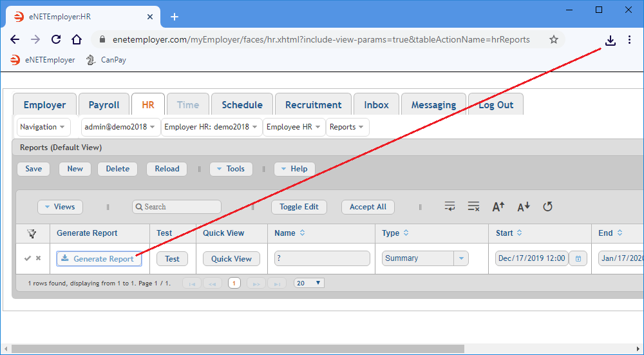The width and height of the screenshot is (644, 355).
Task: Click the Test button in row
Action: point(172,259)
